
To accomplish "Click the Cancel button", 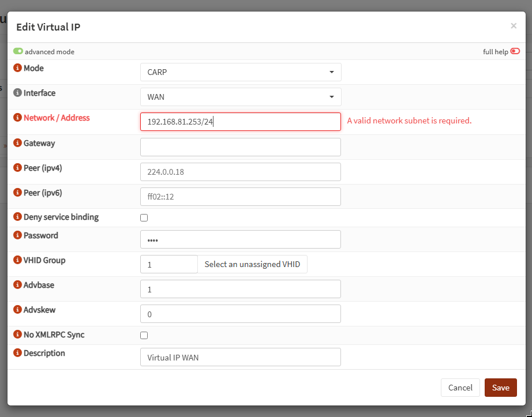I will click(460, 388).
